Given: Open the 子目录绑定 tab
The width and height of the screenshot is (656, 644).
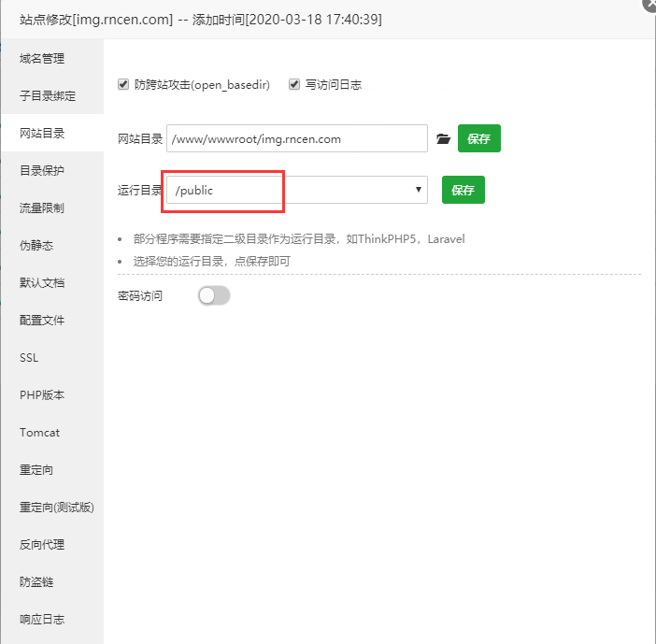Looking at the screenshot, I should (52, 95).
